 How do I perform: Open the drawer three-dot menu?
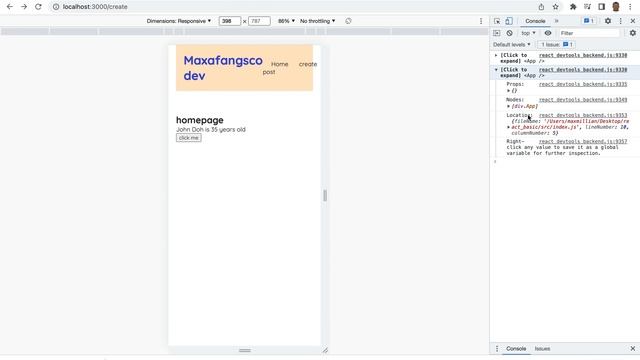point(497,349)
